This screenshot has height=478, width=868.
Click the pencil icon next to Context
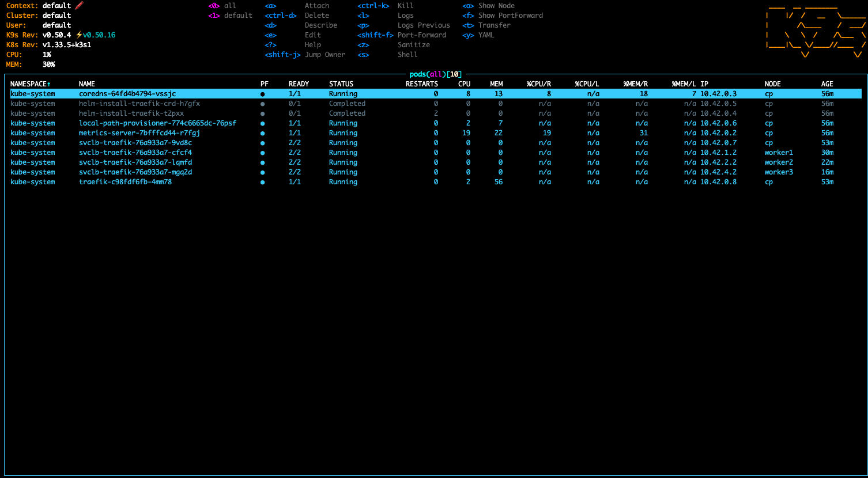(80, 6)
